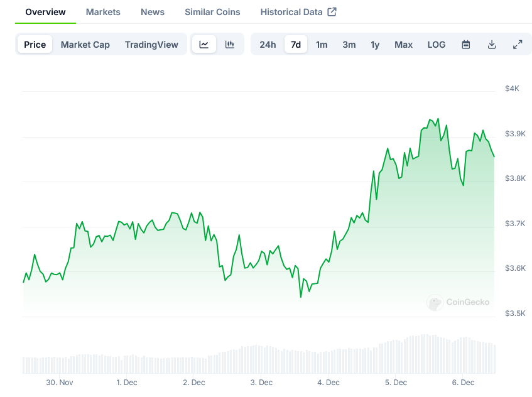The height and width of the screenshot is (397, 532).
Task: Select the Price view toggle
Action: [x=35, y=45]
